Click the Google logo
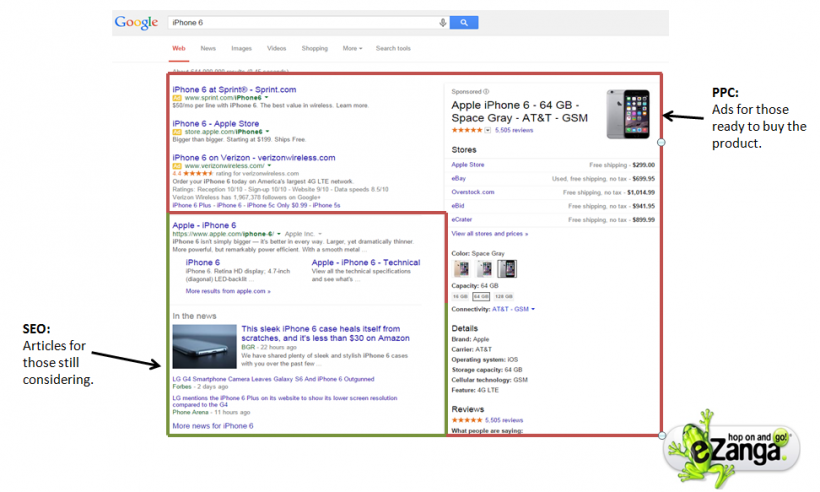The height and width of the screenshot is (492, 820). pyautogui.click(x=136, y=22)
